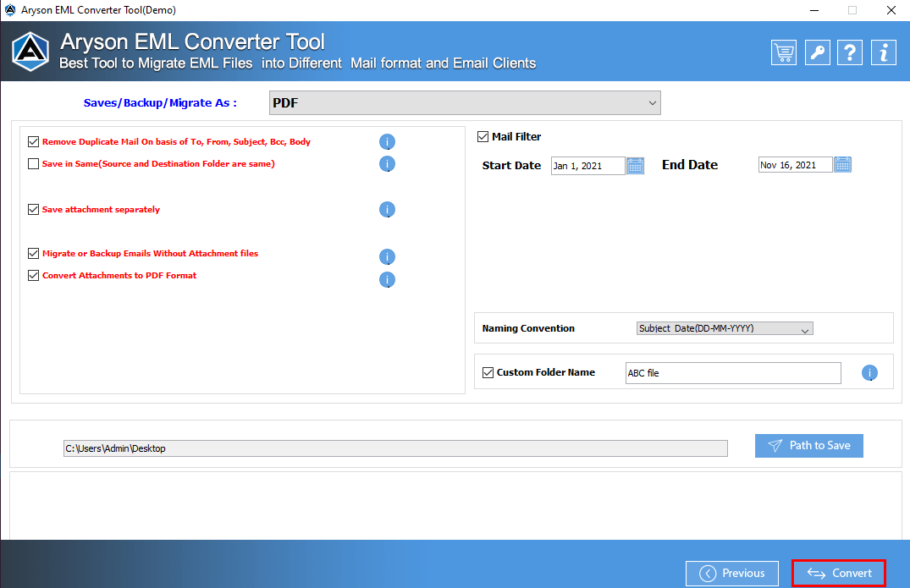Toggle the Custom Folder Name checkbox
This screenshot has width=910, height=588.
click(x=488, y=372)
